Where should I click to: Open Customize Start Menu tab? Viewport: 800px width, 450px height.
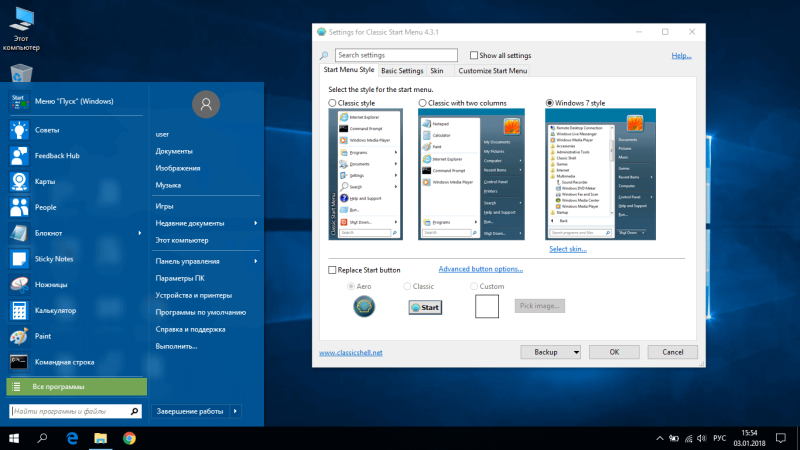pyautogui.click(x=492, y=71)
